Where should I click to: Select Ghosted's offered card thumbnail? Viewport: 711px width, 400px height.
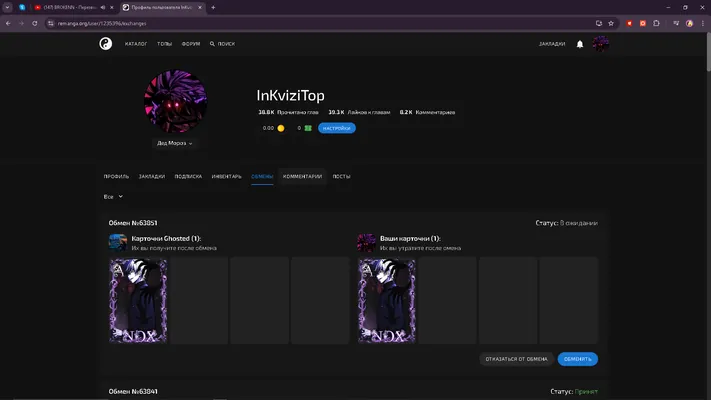(x=138, y=301)
